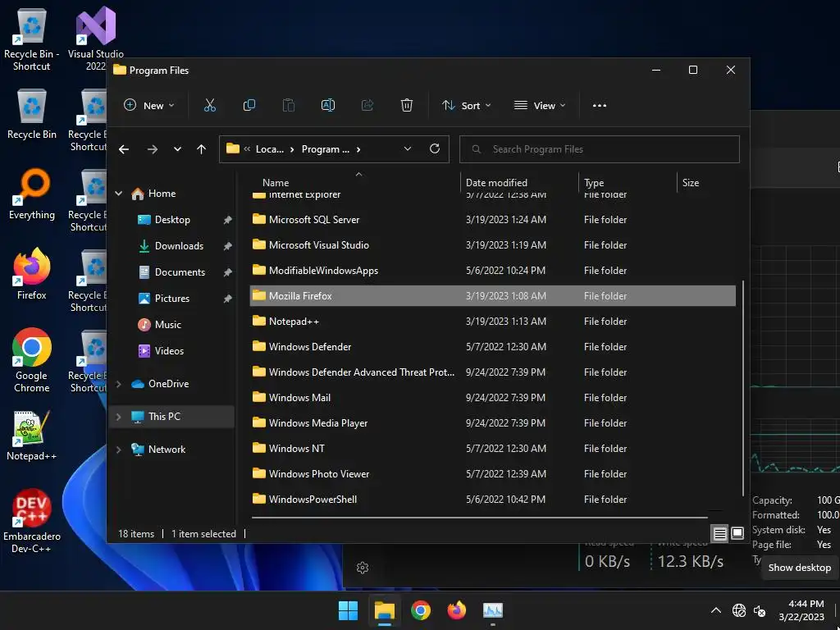Click the taskbar clock showing 4:44 PM
This screenshot has width=840, height=630.
coord(801,610)
